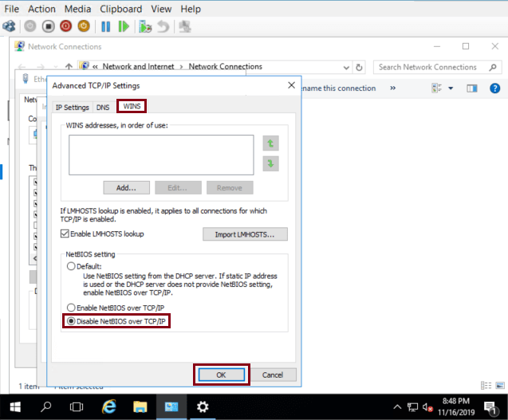508x420 pixels.
Task: Open the blue Help icon
Action: pyautogui.click(x=494, y=88)
